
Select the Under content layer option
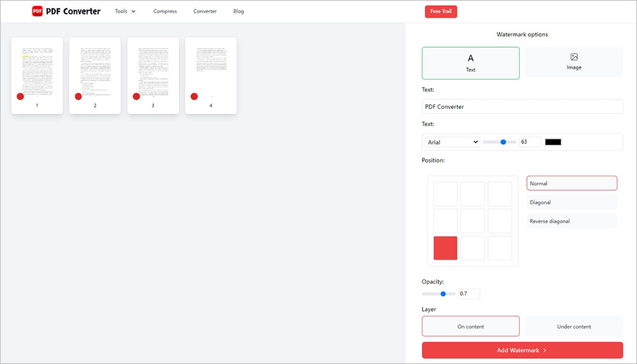pos(574,326)
